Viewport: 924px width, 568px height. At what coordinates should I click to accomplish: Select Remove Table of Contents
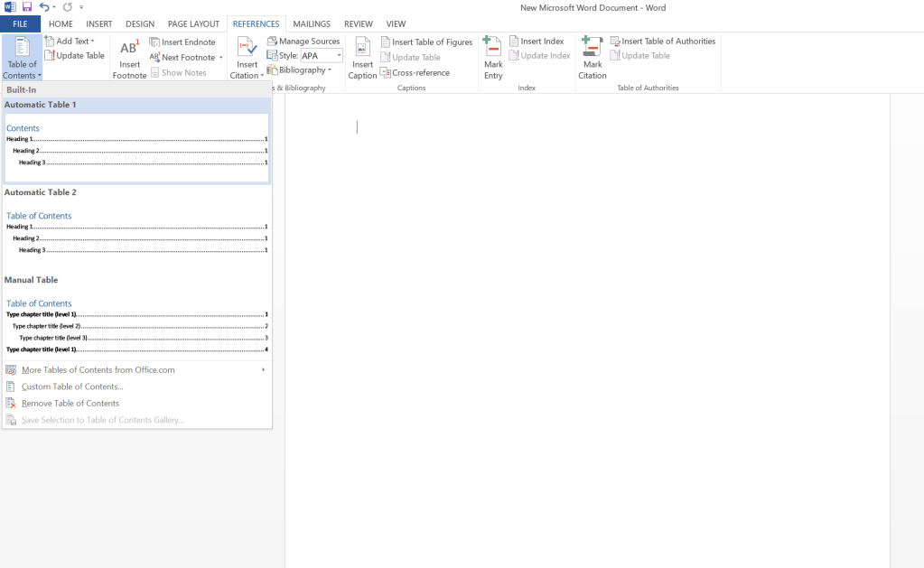click(70, 404)
